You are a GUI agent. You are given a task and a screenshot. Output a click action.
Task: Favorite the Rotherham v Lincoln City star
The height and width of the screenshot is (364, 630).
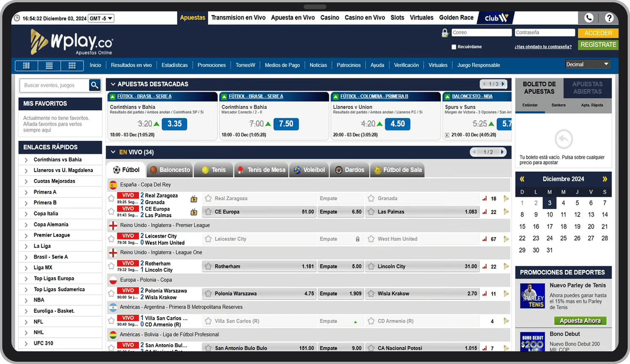(x=111, y=266)
